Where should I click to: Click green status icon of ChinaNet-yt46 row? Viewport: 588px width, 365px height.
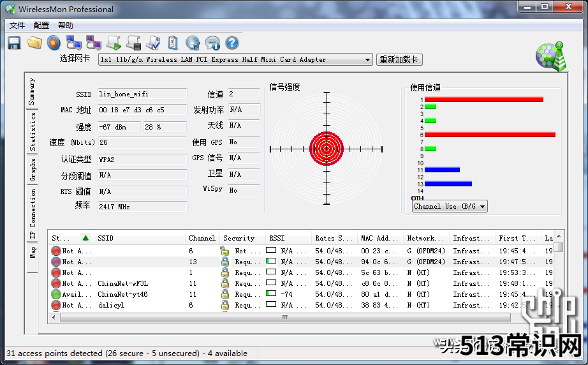coord(56,294)
